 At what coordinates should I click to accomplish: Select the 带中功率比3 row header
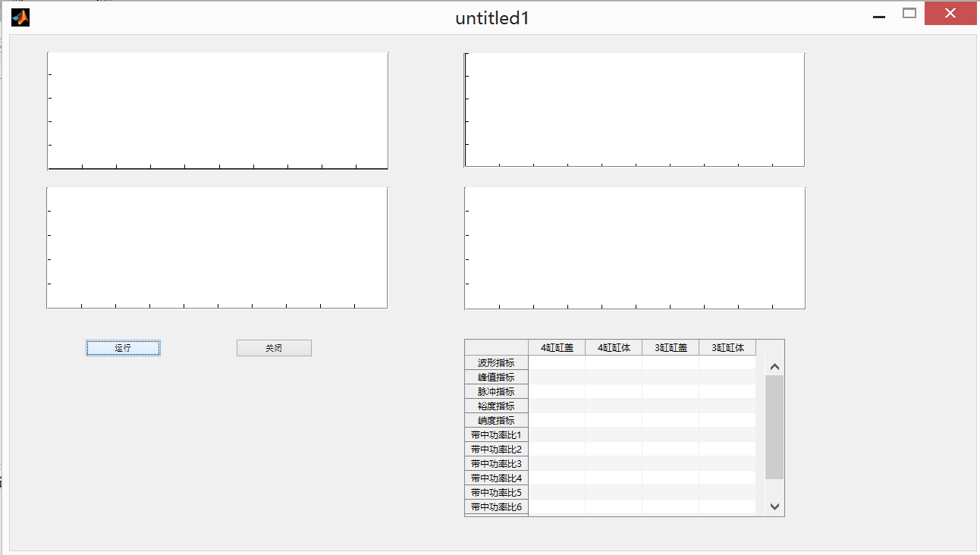(x=496, y=463)
